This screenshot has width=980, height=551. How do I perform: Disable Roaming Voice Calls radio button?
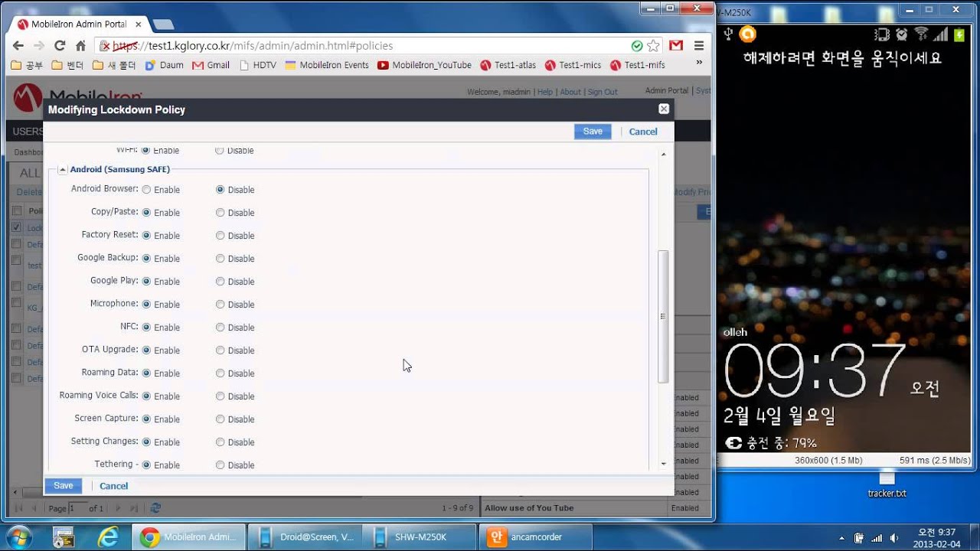tap(220, 396)
